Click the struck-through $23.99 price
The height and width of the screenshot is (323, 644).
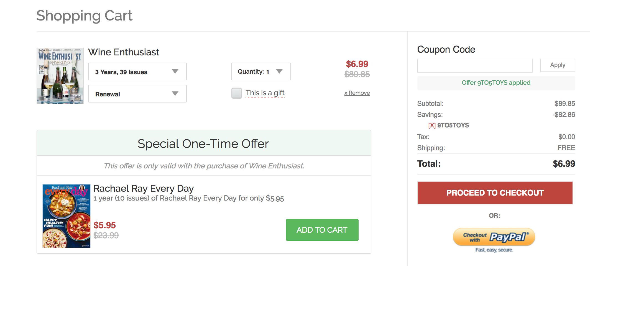[x=106, y=235]
